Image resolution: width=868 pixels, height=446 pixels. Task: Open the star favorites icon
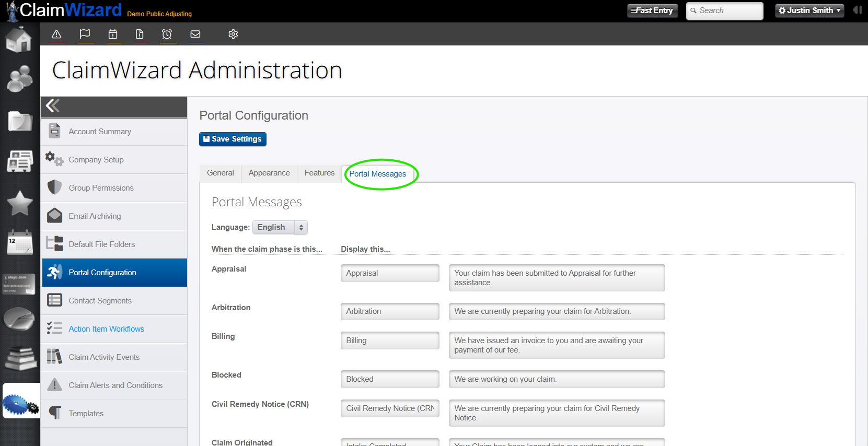(x=20, y=203)
